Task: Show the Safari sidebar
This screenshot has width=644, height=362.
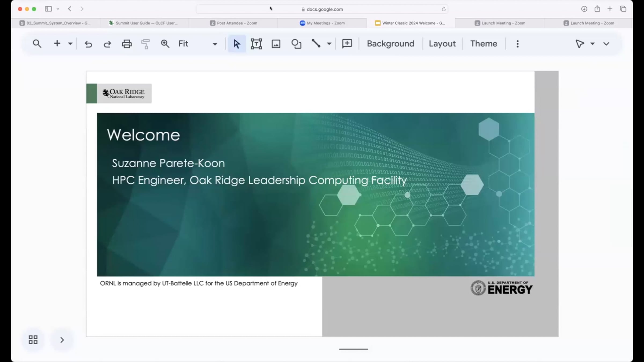Action: pyautogui.click(x=48, y=9)
